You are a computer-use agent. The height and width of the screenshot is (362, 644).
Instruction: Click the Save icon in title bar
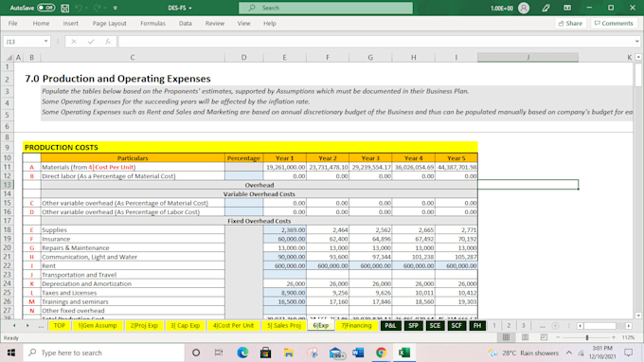tap(65, 8)
